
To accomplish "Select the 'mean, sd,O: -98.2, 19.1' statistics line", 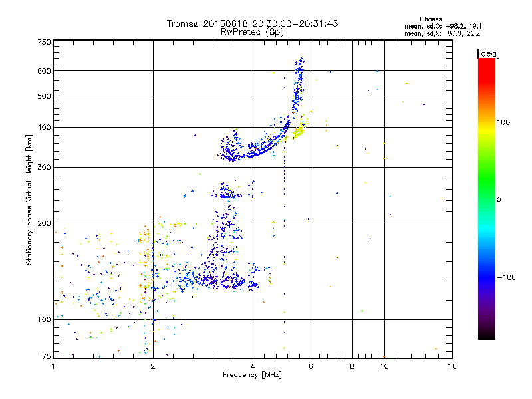I will 443,26.
